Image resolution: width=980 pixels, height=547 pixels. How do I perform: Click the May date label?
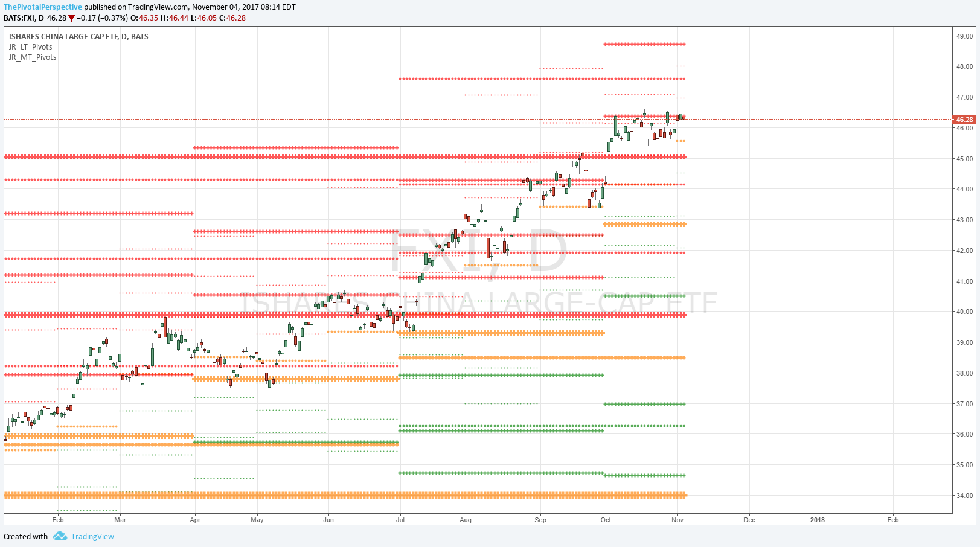click(x=257, y=520)
